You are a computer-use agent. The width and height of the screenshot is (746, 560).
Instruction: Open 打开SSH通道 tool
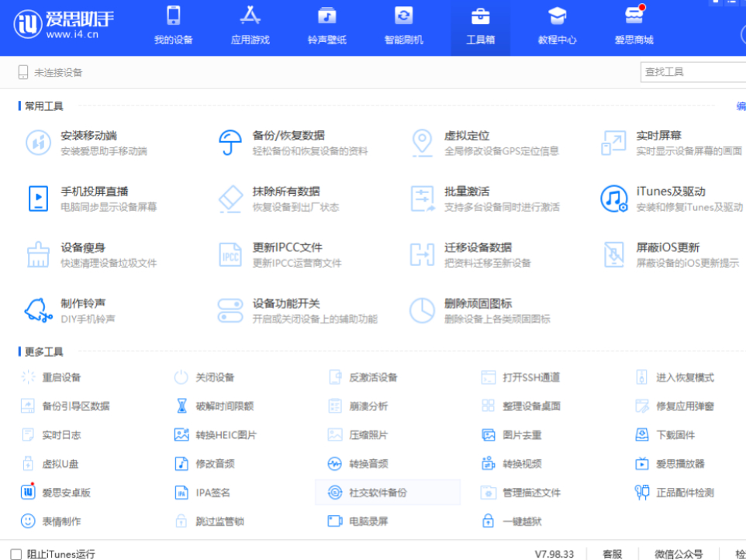(x=520, y=377)
